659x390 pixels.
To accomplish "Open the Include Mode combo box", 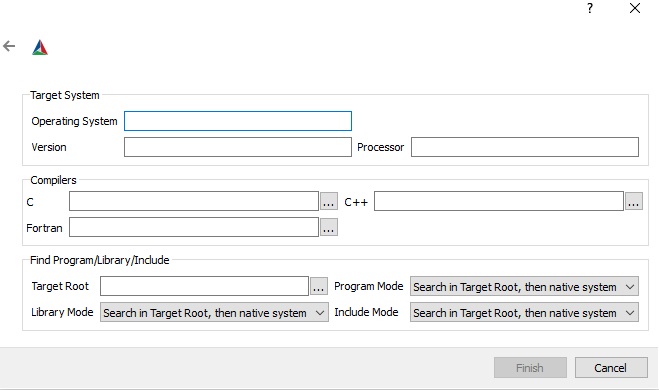I will (x=524, y=312).
